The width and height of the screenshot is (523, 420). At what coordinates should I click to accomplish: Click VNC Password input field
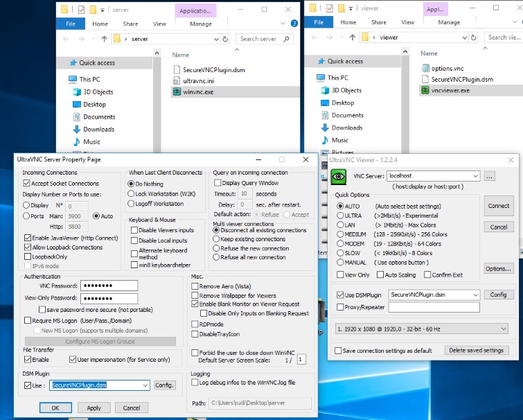(x=109, y=286)
